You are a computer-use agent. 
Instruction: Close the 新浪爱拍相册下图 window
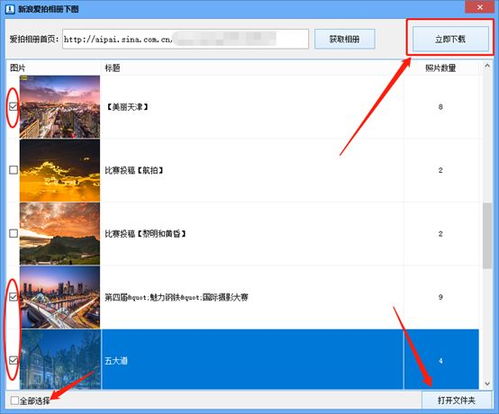point(480,7)
